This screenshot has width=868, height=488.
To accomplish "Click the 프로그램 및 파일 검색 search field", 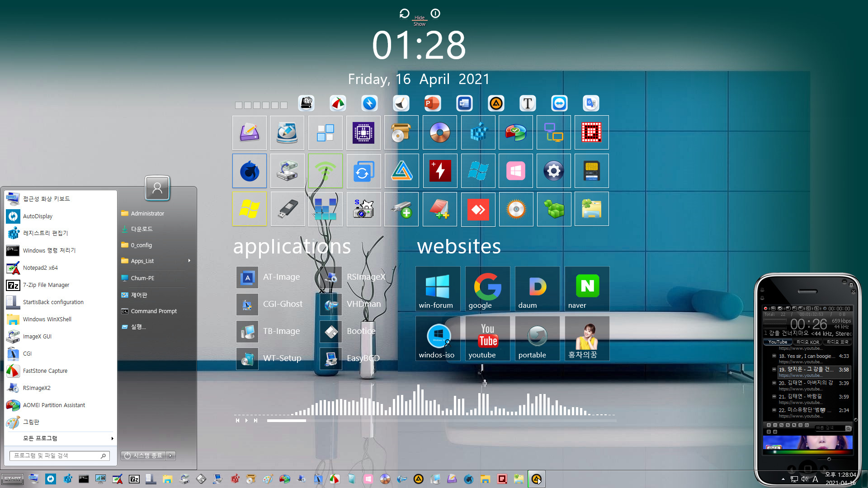I will pyautogui.click(x=59, y=456).
